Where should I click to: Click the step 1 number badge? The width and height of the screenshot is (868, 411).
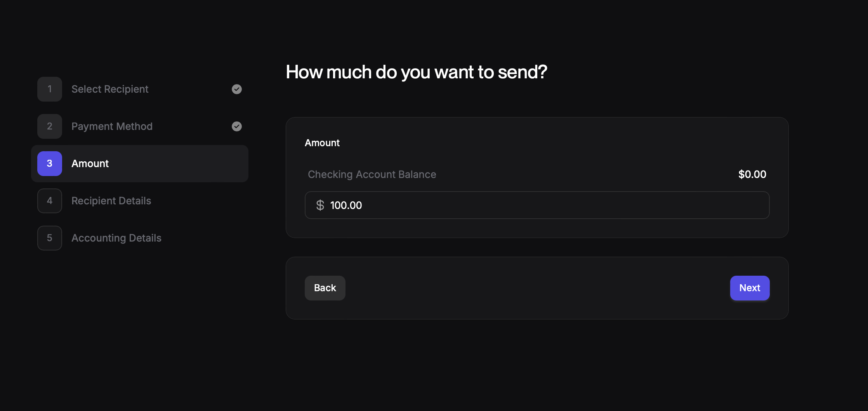pos(50,89)
